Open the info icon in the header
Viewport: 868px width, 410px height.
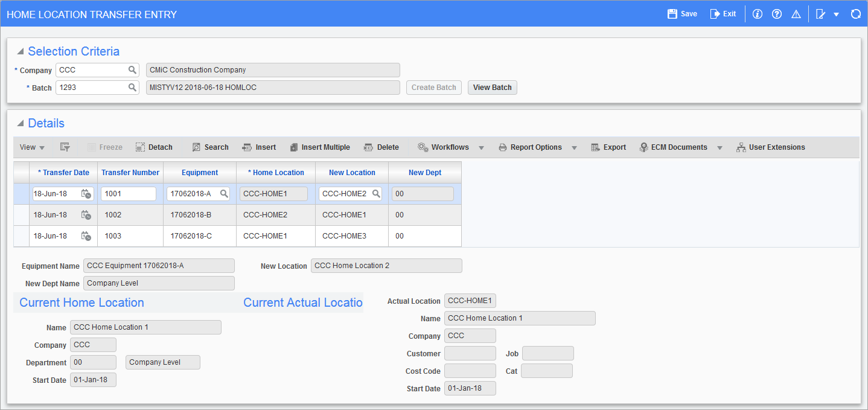757,13
